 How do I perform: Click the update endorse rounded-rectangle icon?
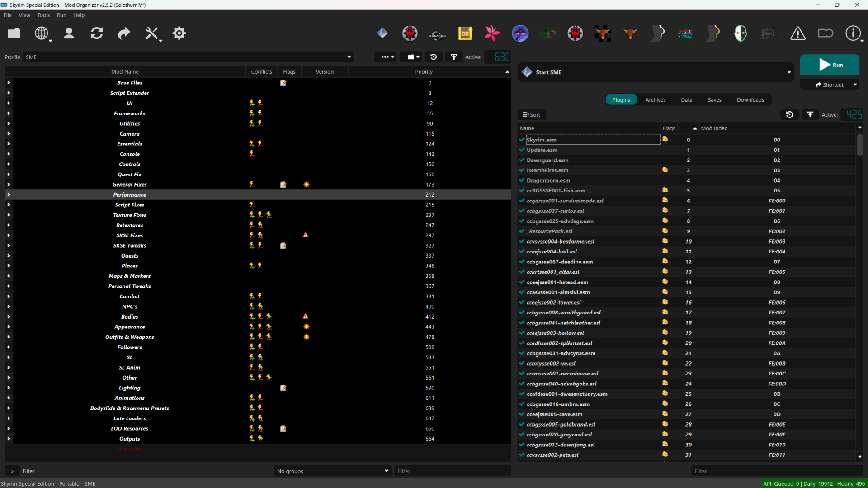(x=826, y=33)
